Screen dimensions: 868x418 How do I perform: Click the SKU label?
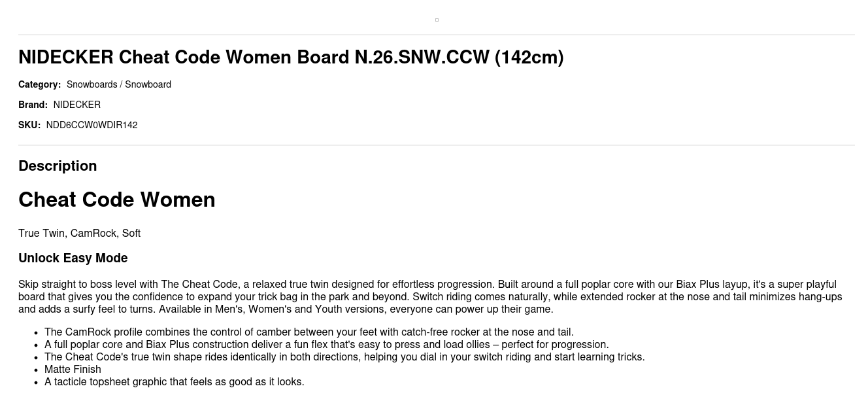click(29, 125)
